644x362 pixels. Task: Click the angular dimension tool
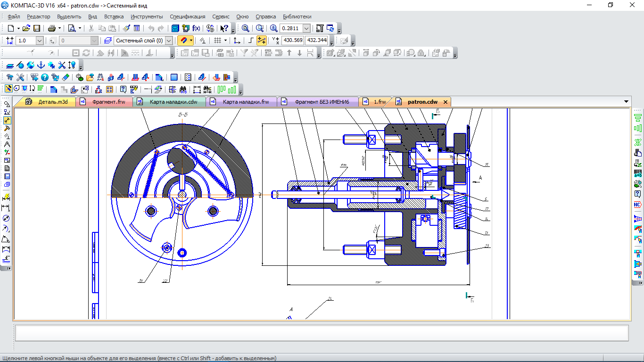[7, 239]
